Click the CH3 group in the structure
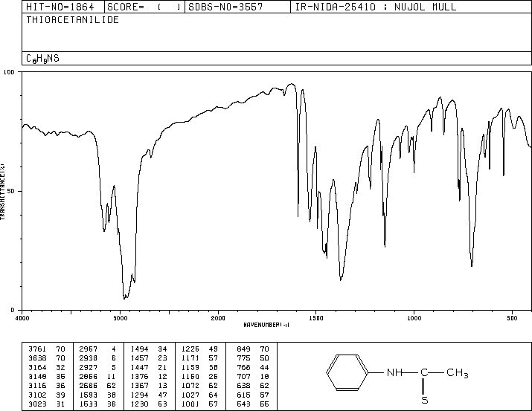The width and height of the screenshot is (532, 411). [458, 373]
